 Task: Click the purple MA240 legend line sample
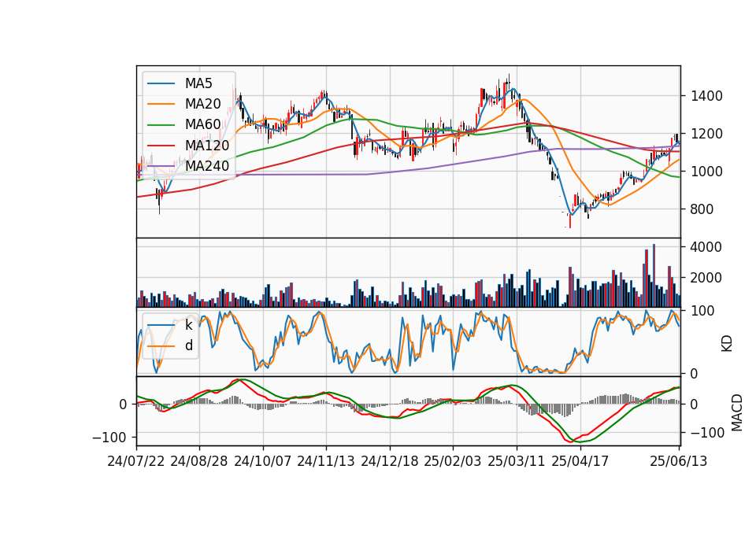161,166
